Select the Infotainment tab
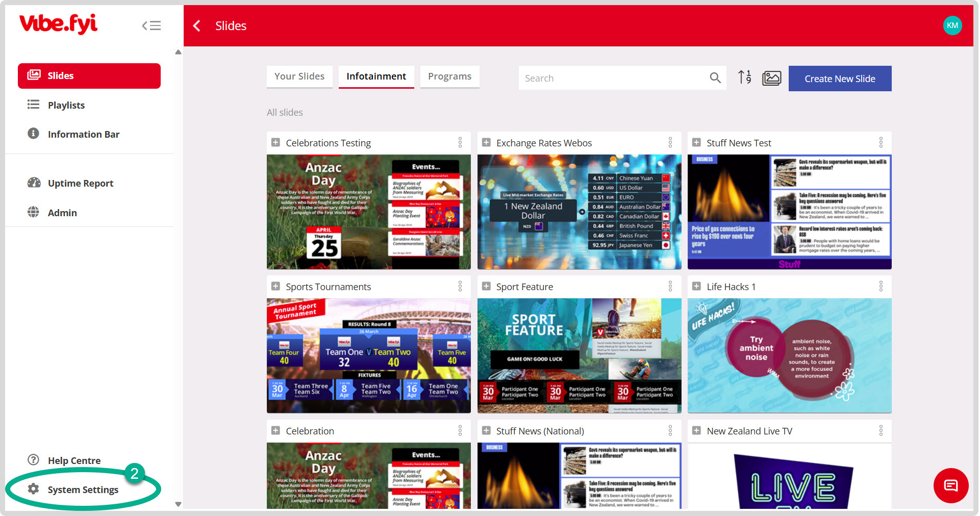 tap(376, 76)
